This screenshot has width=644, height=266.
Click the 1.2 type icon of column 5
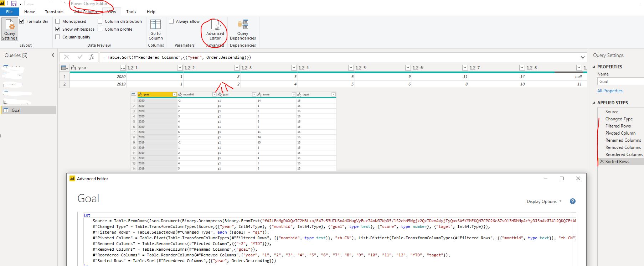click(359, 68)
